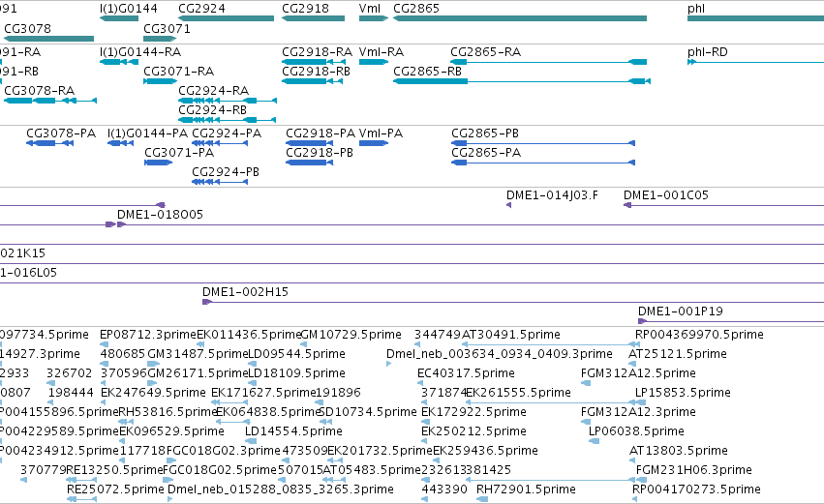The height and width of the screenshot is (504, 824).
Task: Click the RH72901.5prime EST label
Action: click(x=526, y=490)
